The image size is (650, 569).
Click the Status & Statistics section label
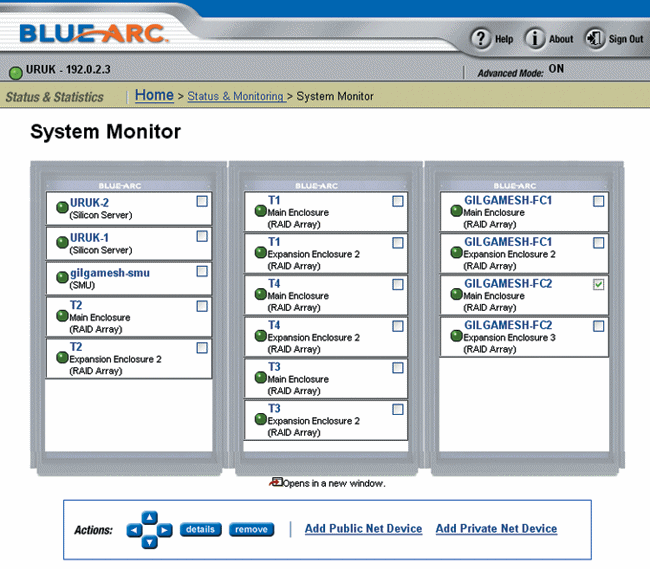(x=54, y=97)
